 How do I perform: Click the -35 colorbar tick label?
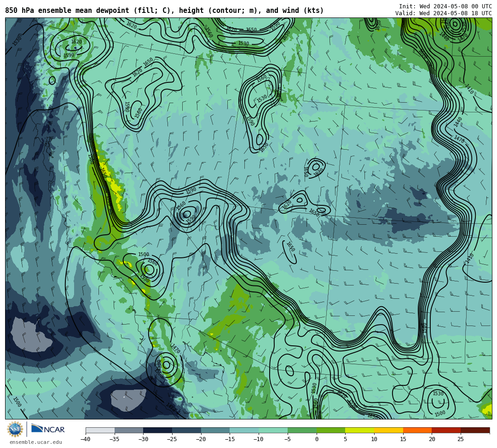[x=115, y=439]
